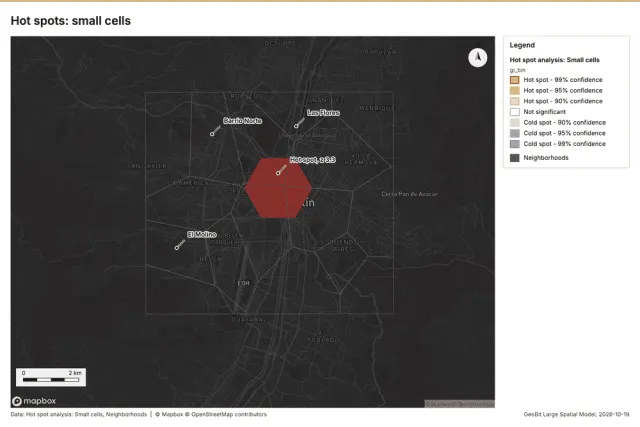Click the Barrio Norte map label
The width and height of the screenshot is (640, 427).
pos(242,121)
